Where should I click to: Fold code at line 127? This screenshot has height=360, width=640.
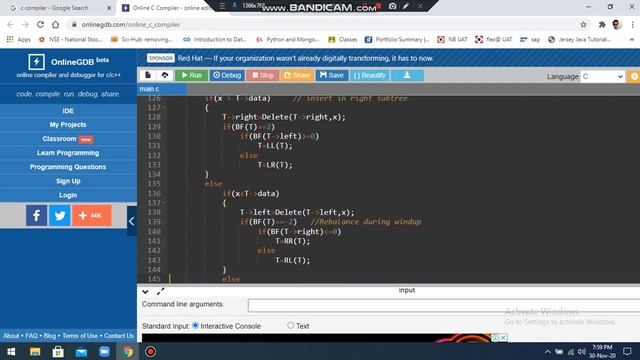click(x=164, y=107)
